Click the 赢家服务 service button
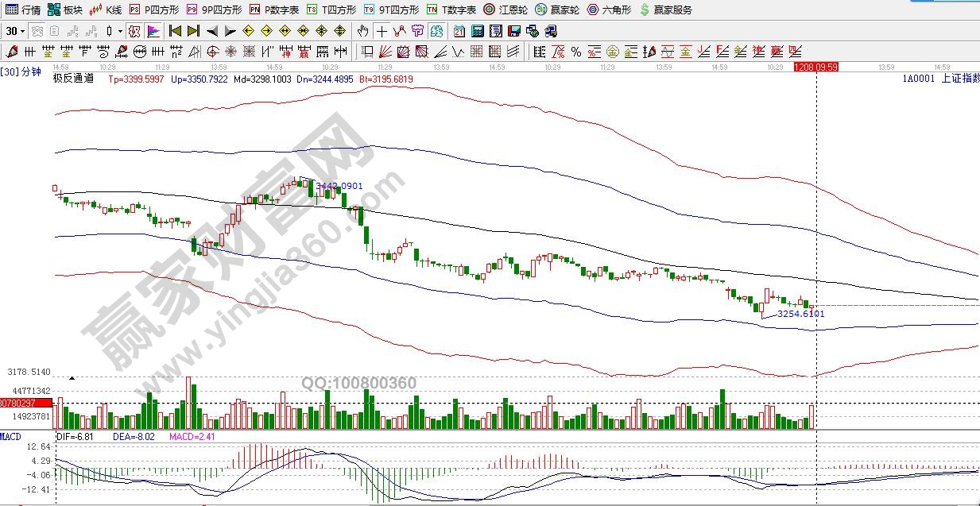Viewport: 980px width, 506px height. point(665,10)
